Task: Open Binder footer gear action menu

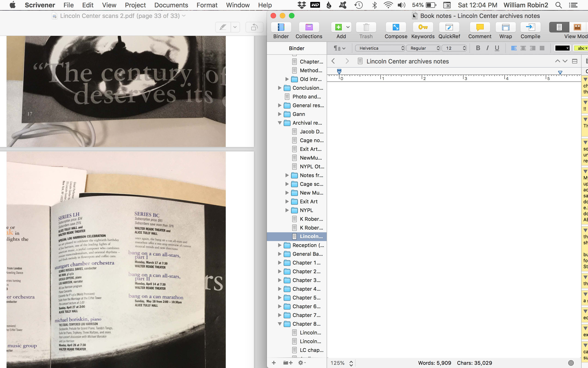Action: pos(302,363)
